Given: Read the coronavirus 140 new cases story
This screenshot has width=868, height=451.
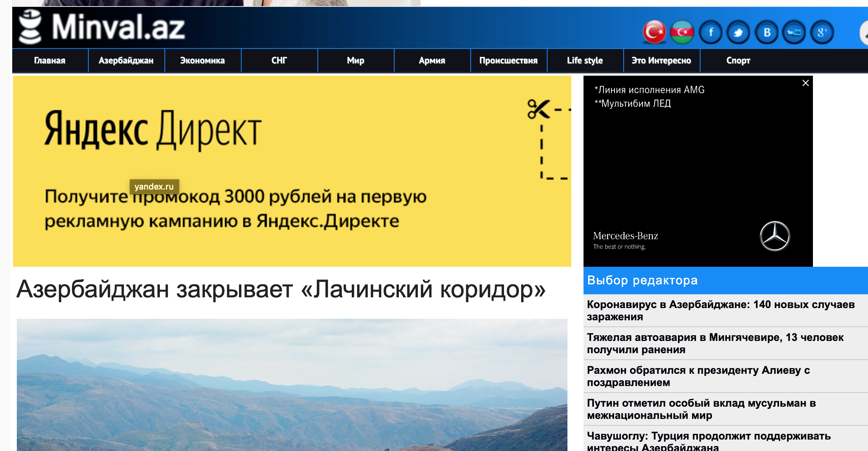Looking at the screenshot, I should [x=720, y=310].
